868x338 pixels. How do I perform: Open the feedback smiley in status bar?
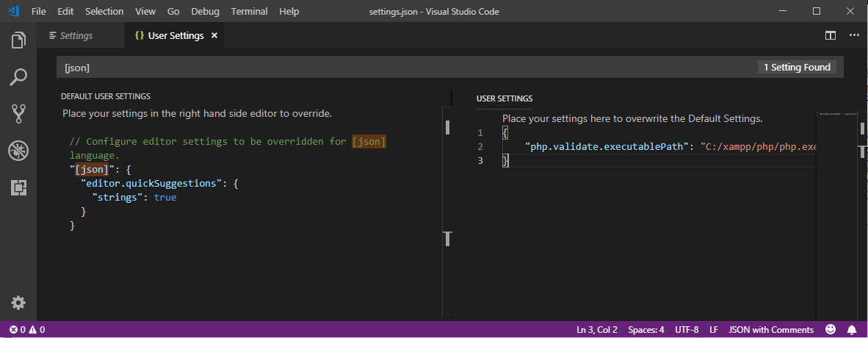[x=831, y=330]
